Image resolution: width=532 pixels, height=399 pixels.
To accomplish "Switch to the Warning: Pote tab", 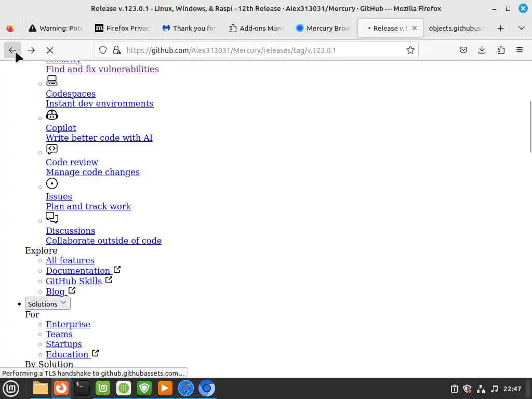I will pyautogui.click(x=56, y=28).
